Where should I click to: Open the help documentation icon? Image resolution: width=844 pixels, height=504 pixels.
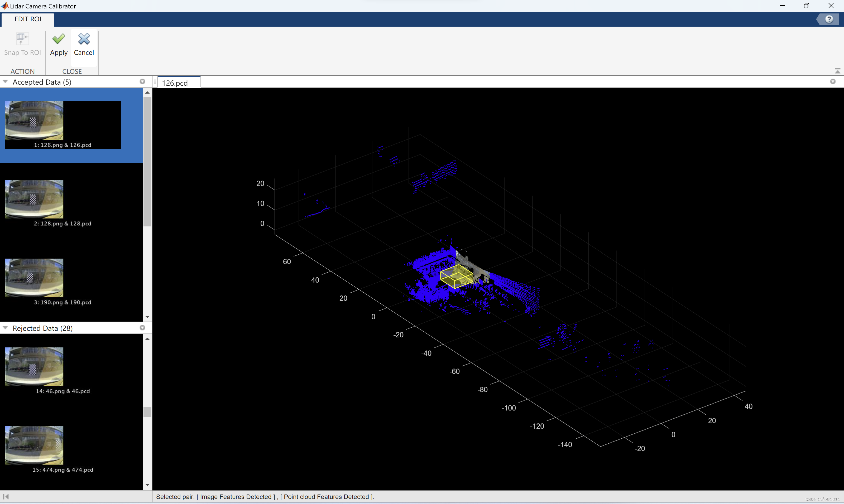(x=829, y=19)
